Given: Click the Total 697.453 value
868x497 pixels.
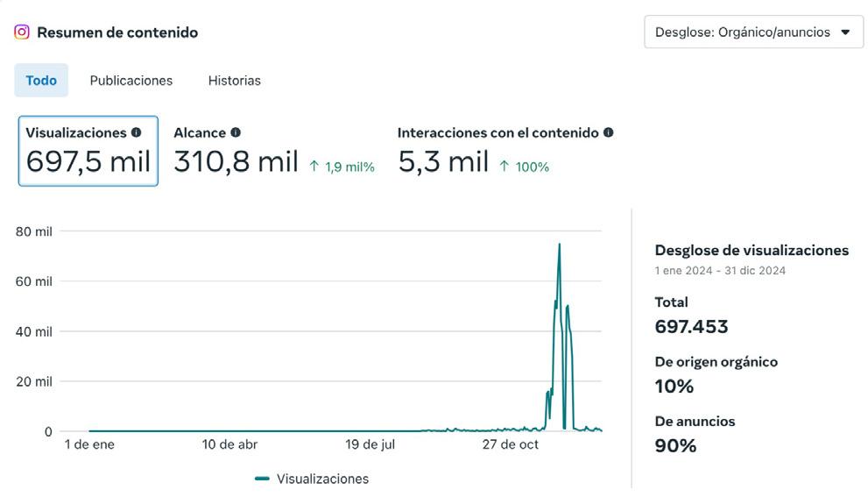Looking at the screenshot, I should pyautogui.click(x=691, y=327).
